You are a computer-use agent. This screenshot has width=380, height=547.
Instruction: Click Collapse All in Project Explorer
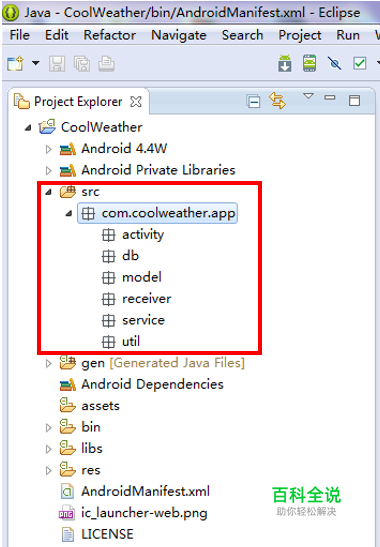tap(253, 102)
